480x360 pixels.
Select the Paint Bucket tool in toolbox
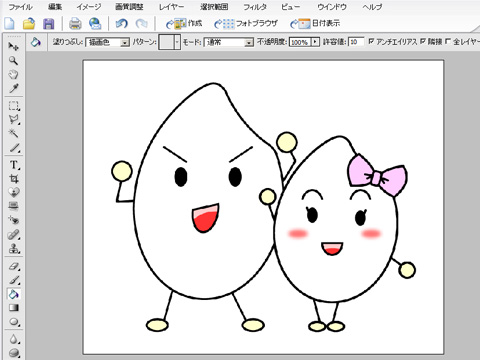pos(14,294)
